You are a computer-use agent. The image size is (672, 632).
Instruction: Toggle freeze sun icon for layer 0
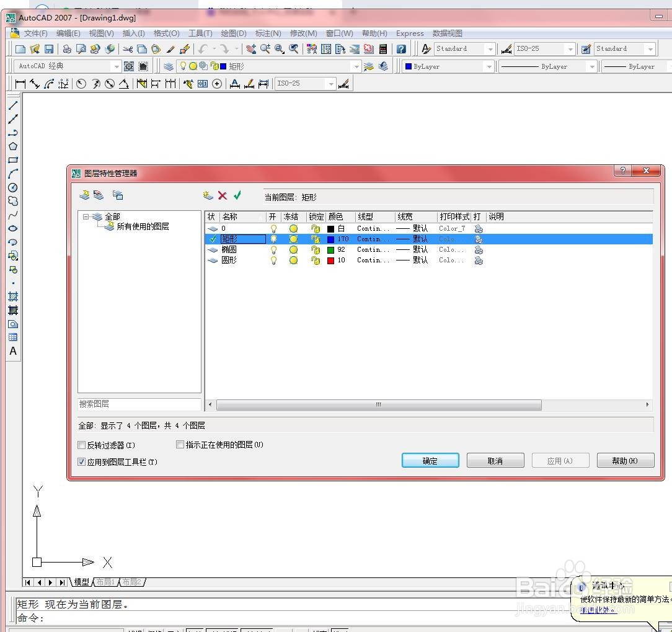294,228
